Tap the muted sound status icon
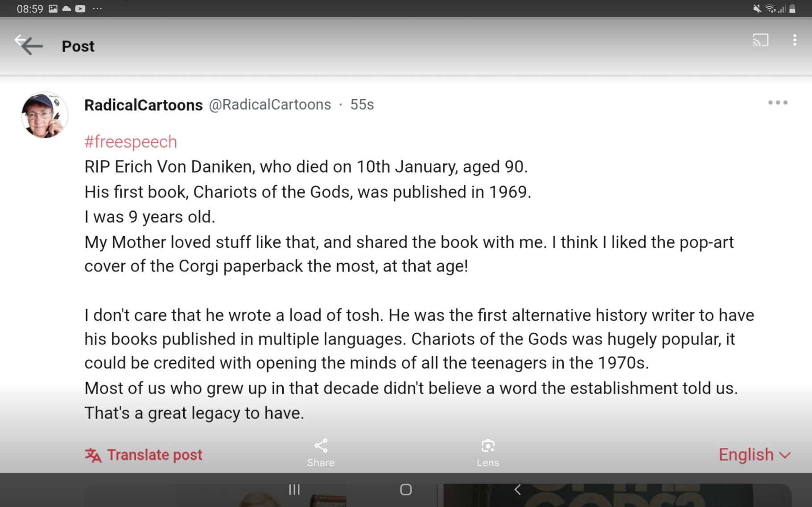The image size is (812, 507). click(x=757, y=8)
